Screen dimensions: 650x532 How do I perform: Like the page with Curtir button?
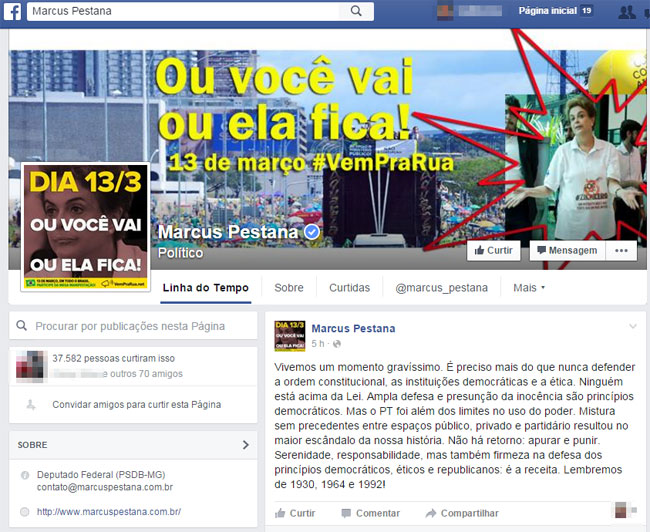tap(494, 250)
